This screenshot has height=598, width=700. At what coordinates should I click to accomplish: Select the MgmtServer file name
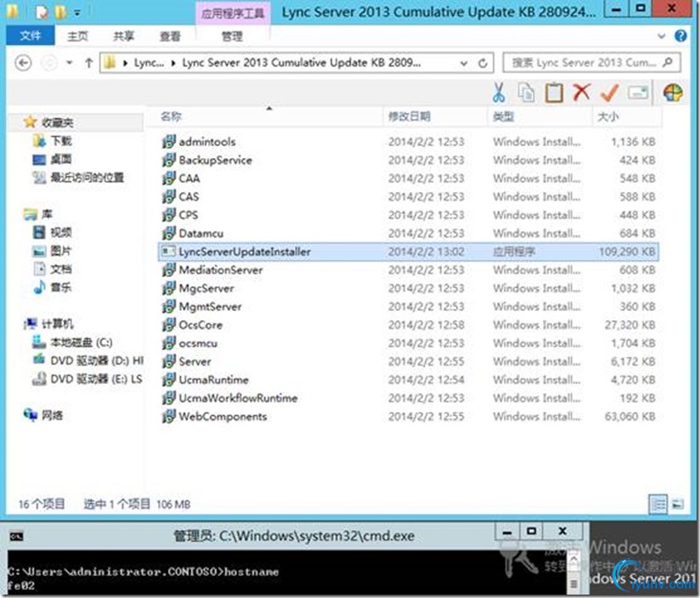[x=210, y=306]
